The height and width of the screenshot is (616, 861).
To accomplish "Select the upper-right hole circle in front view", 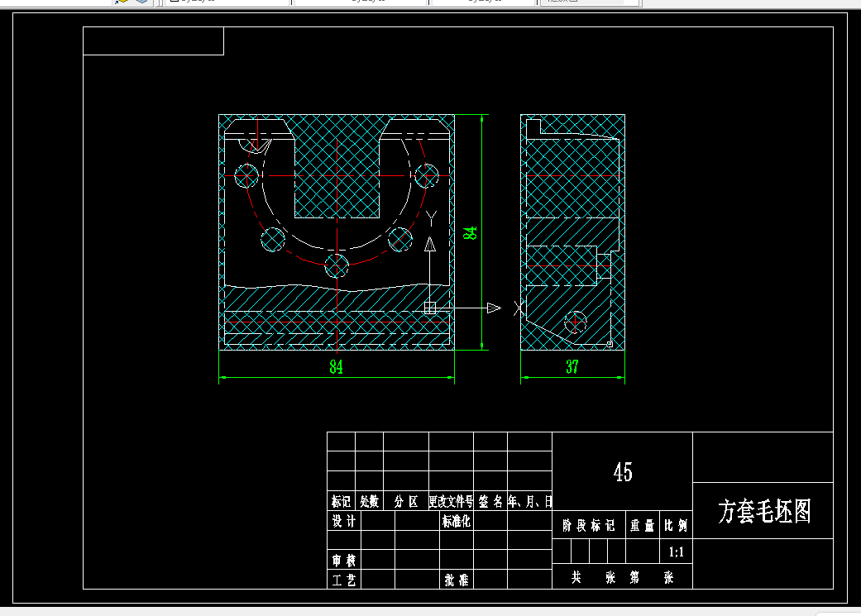I will pyautogui.click(x=427, y=175).
